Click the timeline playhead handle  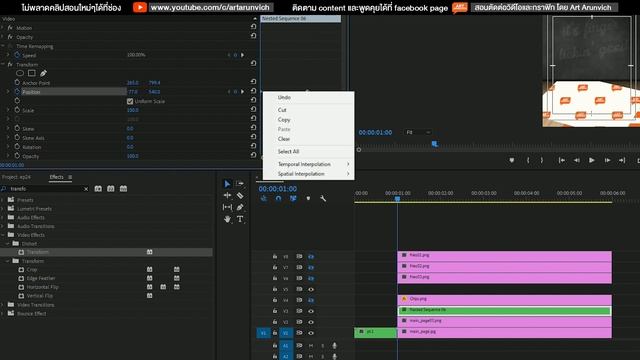coord(397,199)
